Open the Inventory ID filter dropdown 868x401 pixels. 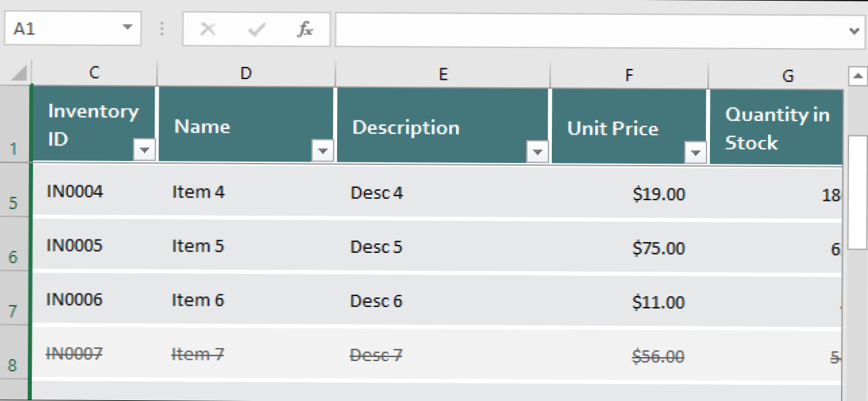[x=145, y=150]
